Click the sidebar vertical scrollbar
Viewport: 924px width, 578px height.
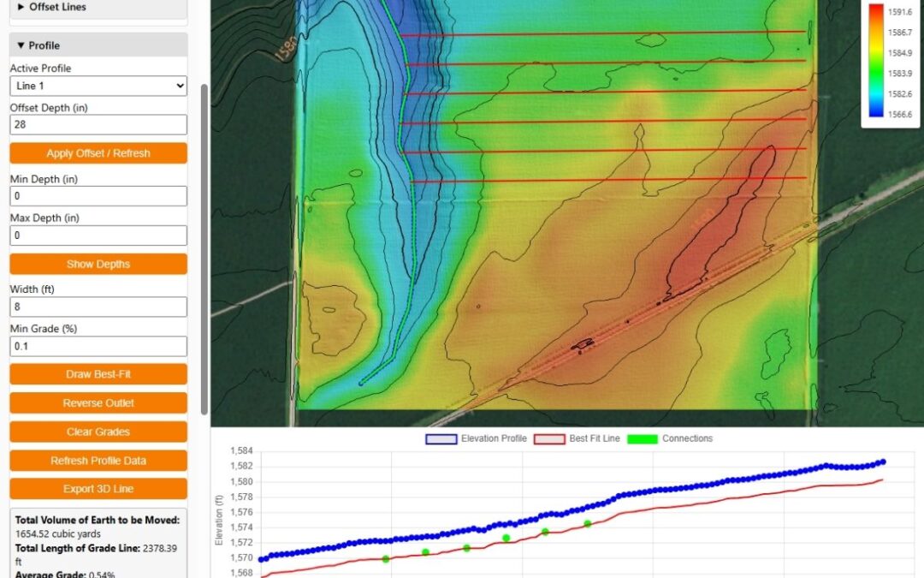point(204,248)
